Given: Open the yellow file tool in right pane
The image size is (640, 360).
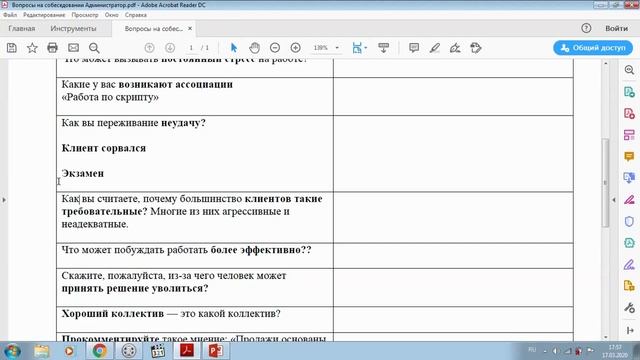Looking at the screenshot, I should (629, 286).
